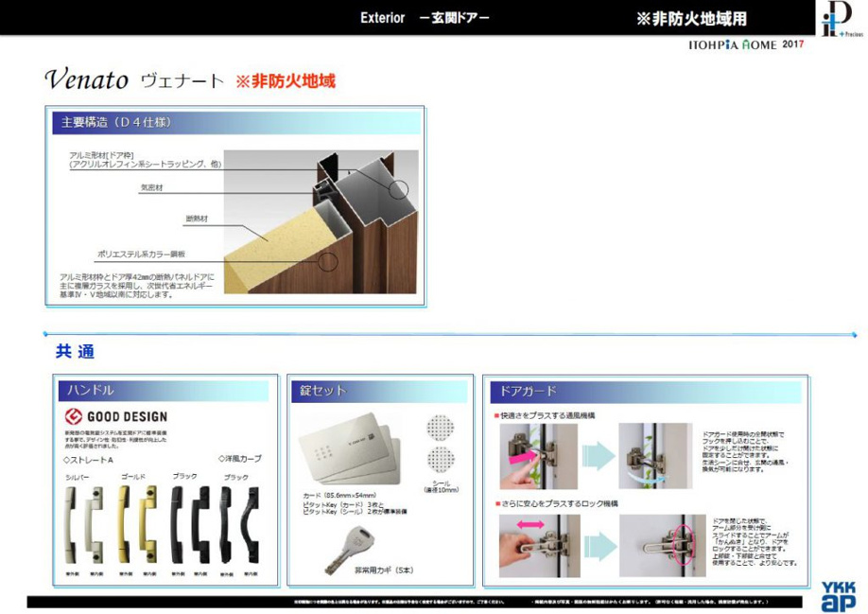Viewport: 868px width, 614px height.
Task: Select the "断熱材" label
Action: (197, 219)
